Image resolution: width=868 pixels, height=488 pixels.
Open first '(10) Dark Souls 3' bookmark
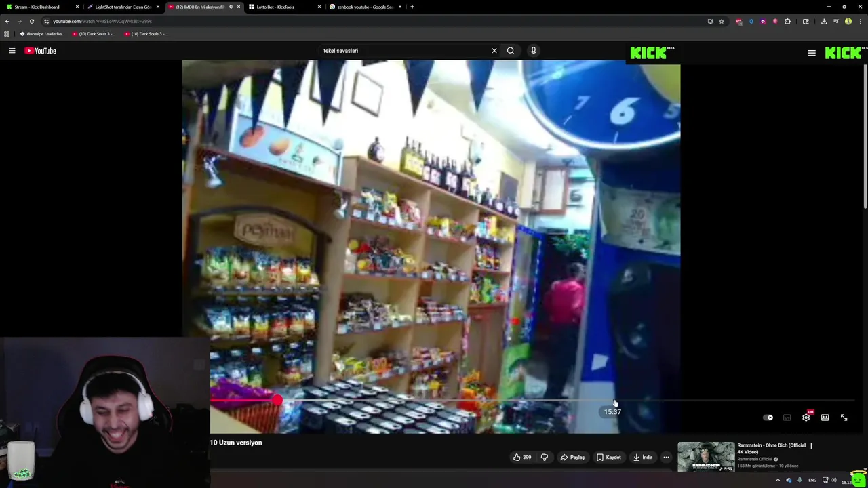[94, 34]
